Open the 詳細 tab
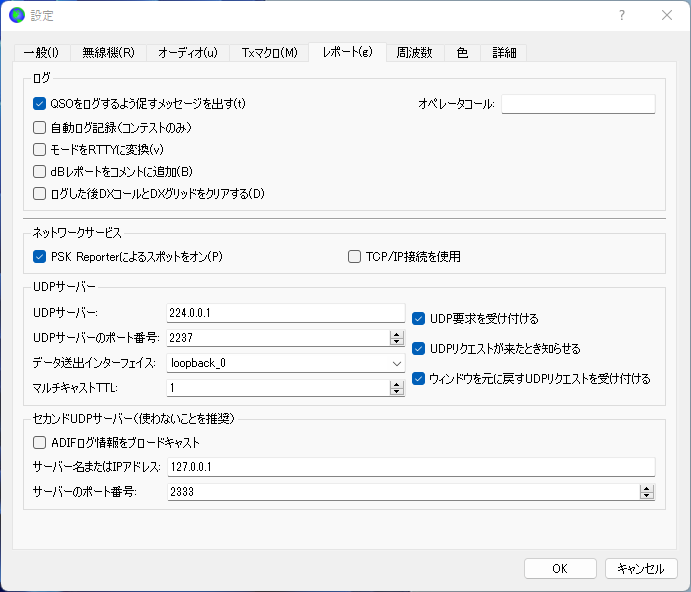 [x=504, y=53]
